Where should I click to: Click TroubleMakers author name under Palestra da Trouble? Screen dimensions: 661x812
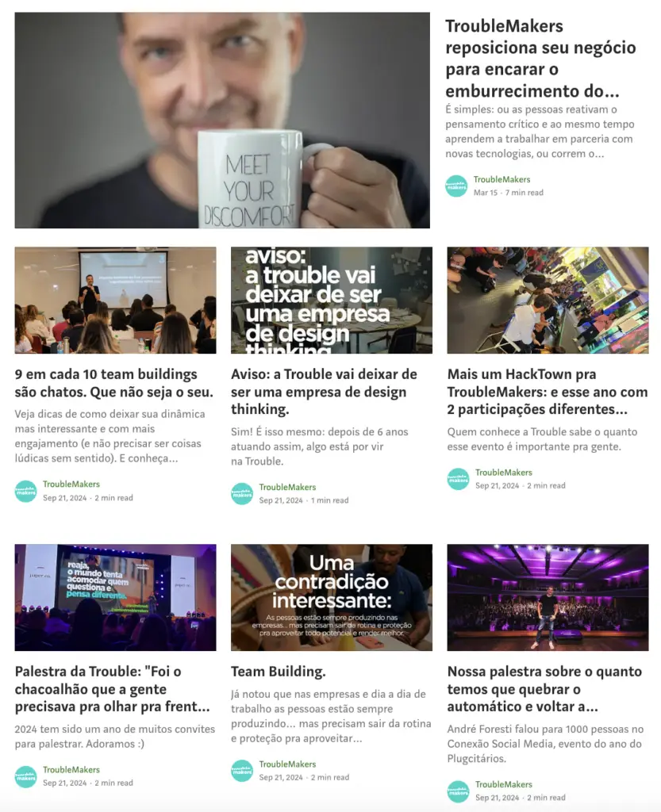click(71, 769)
